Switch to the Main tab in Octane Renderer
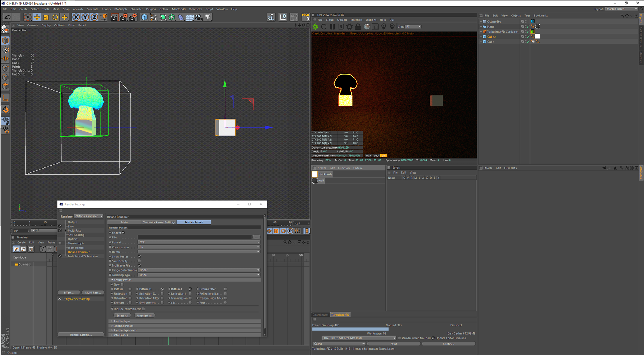Screen dimensions: 644x355 pyautogui.click(x=124, y=222)
